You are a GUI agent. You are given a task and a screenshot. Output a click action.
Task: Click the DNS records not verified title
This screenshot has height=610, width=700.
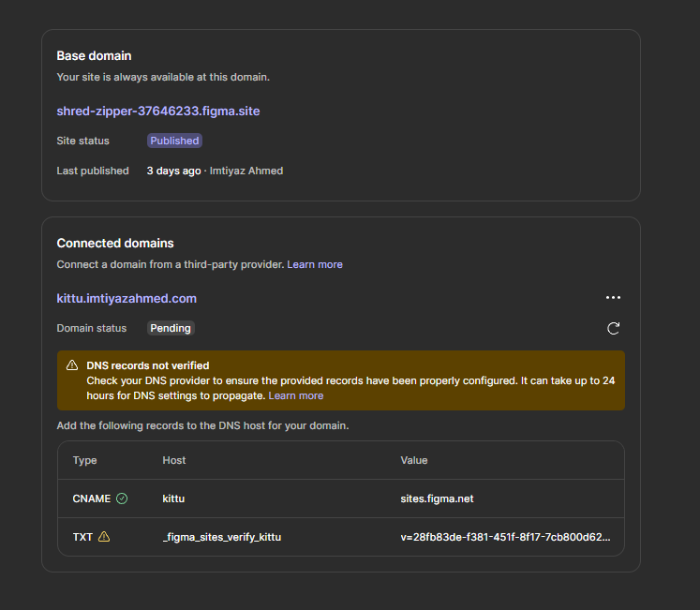pyautogui.click(x=148, y=365)
